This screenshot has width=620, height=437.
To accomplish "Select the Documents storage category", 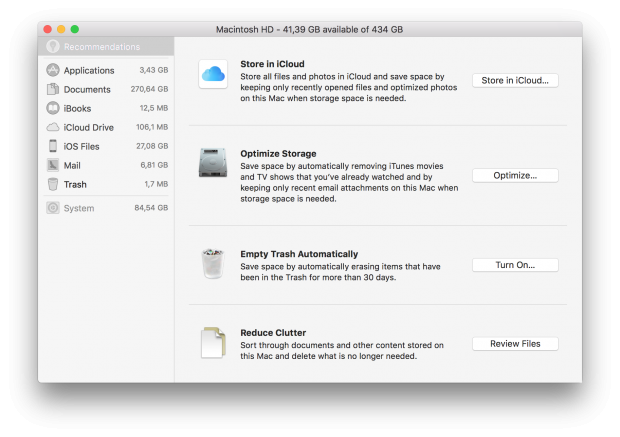I will tap(86, 90).
